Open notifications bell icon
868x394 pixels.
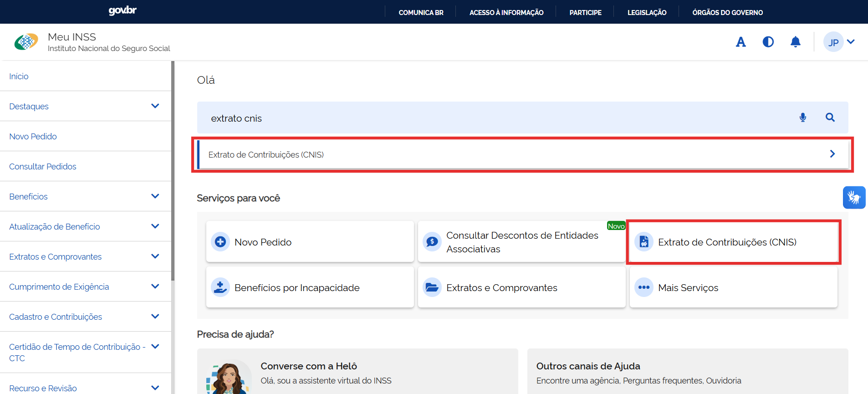click(796, 42)
